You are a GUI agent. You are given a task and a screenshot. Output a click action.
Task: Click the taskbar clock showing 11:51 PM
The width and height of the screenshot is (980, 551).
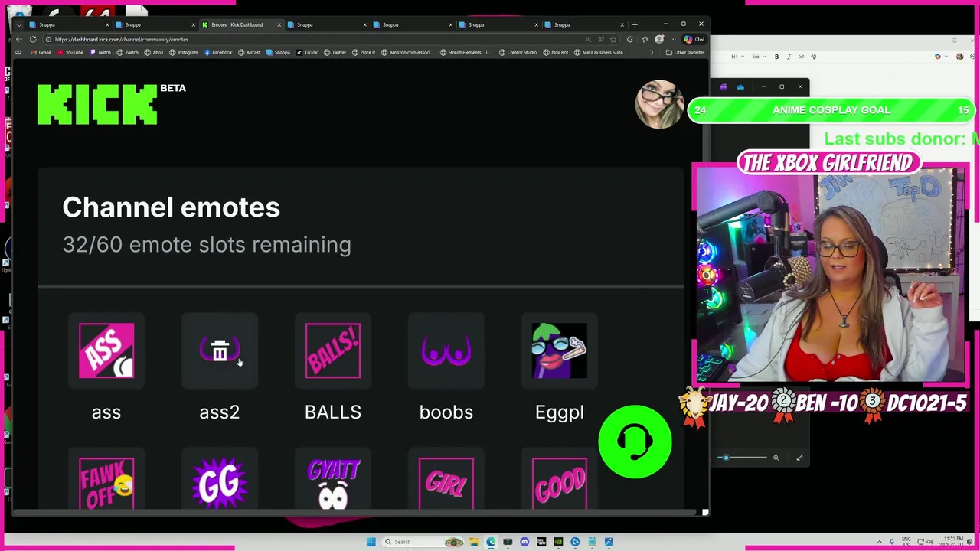pos(953,542)
